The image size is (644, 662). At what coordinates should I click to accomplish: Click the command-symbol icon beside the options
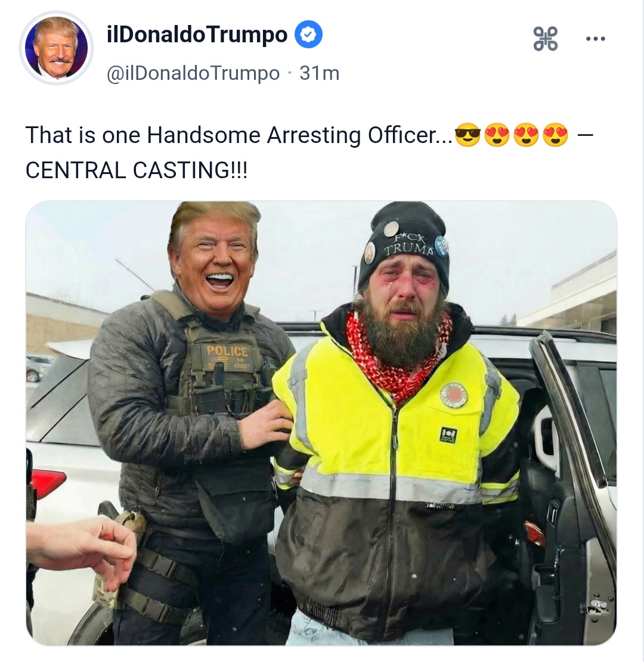pyautogui.click(x=546, y=38)
